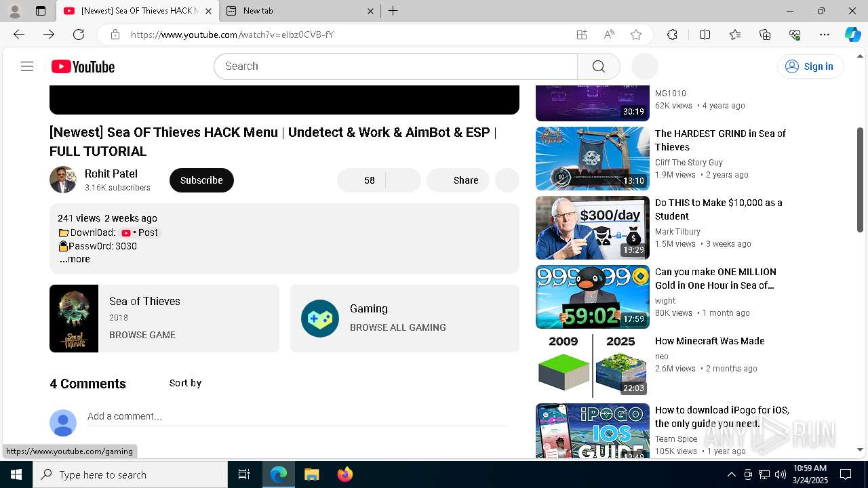
Task: Click the page vertical scrollbar
Action: [x=861, y=180]
